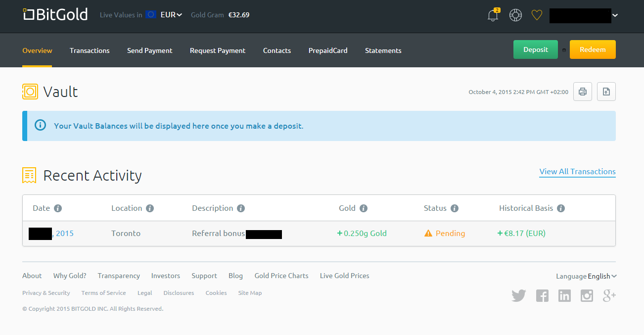
Task: Open the Request Payment tab
Action: pyautogui.click(x=218, y=50)
